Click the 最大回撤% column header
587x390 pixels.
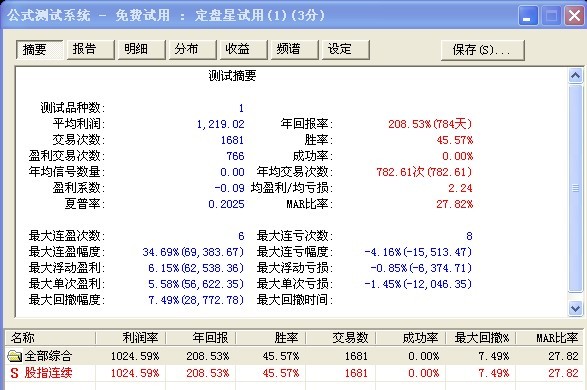click(481, 338)
